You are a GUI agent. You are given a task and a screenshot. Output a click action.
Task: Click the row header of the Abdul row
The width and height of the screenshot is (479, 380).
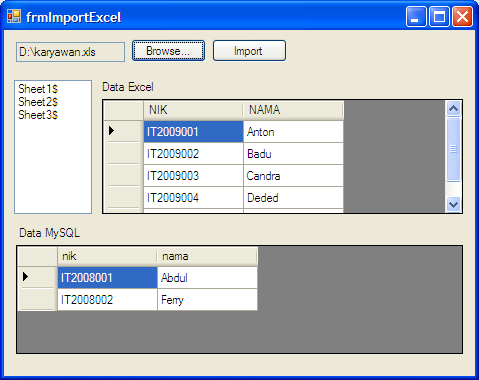coord(38,278)
